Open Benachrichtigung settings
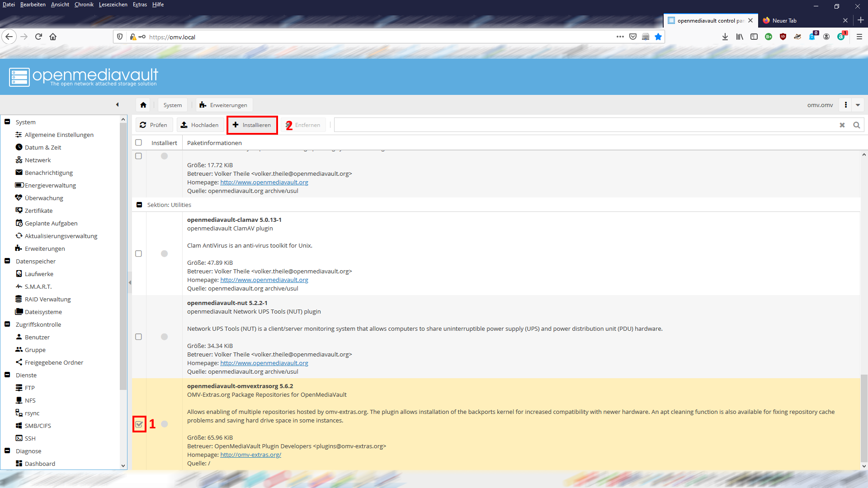 tap(48, 173)
